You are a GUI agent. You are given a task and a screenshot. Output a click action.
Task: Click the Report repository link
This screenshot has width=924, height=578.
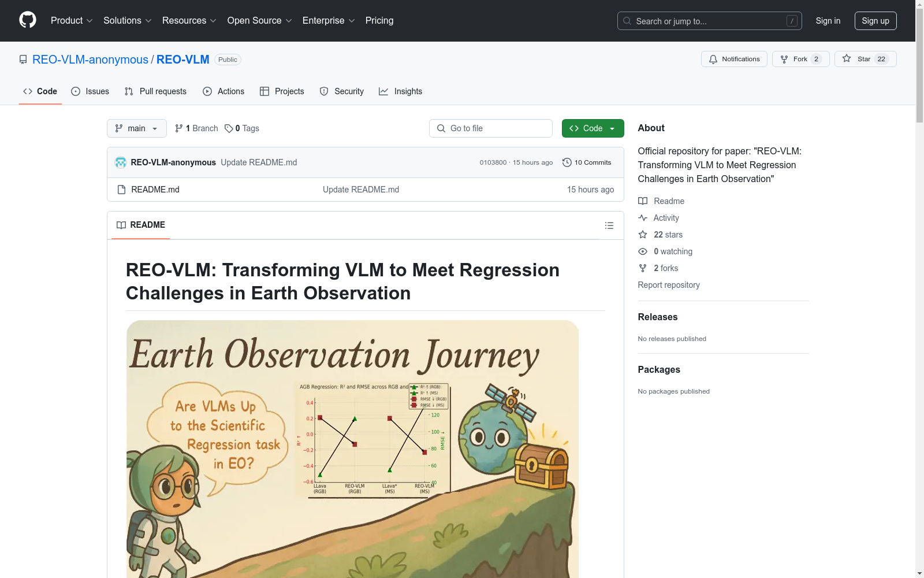[669, 285]
